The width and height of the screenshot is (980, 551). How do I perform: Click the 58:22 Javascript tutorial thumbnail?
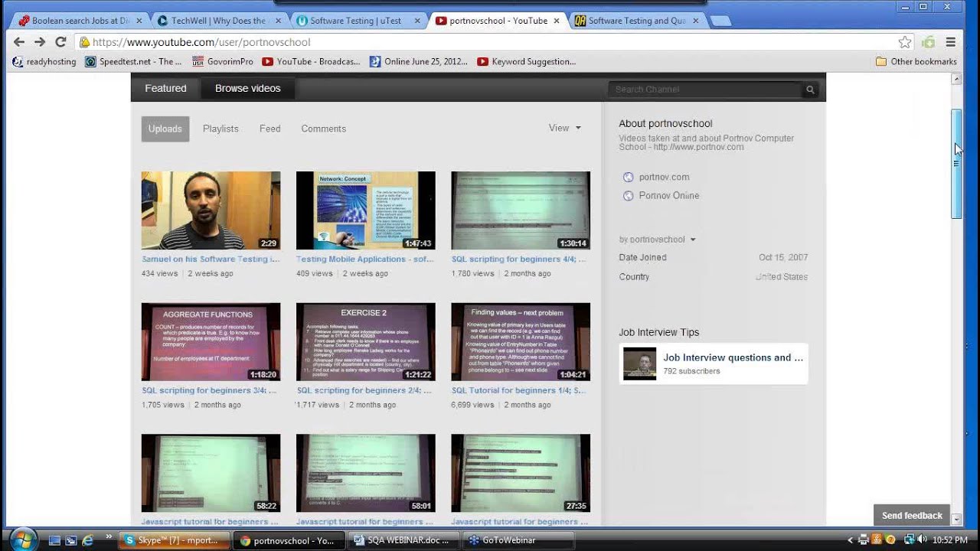tap(211, 473)
